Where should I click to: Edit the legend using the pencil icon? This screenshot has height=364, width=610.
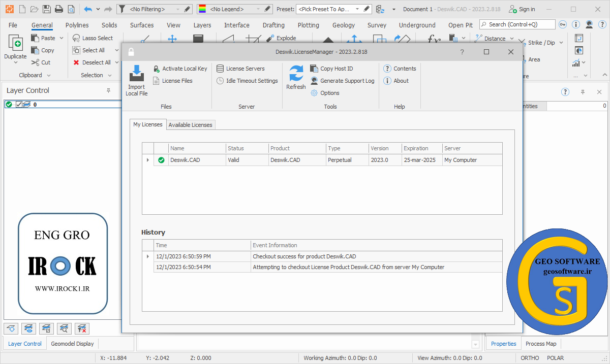pos(267,9)
